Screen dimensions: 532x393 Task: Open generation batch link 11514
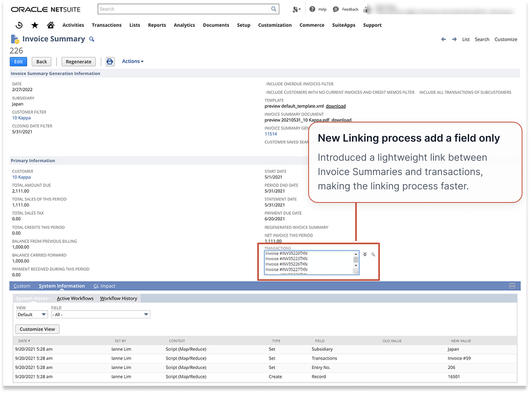pyautogui.click(x=271, y=134)
